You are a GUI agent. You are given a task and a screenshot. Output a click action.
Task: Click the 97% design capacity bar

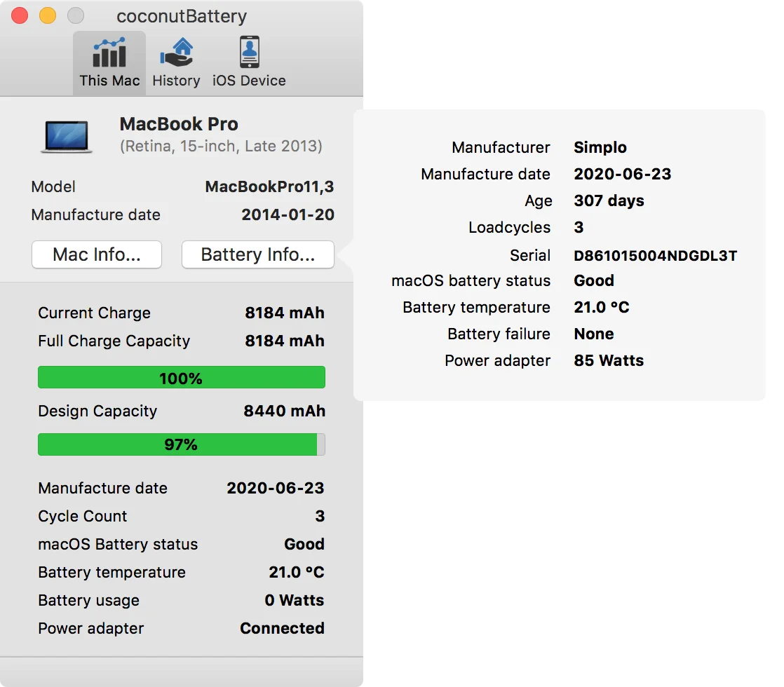pos(182,444)
